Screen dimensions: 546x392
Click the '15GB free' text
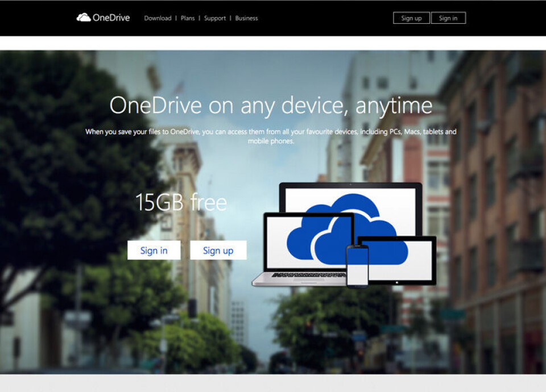pos(181,202)
